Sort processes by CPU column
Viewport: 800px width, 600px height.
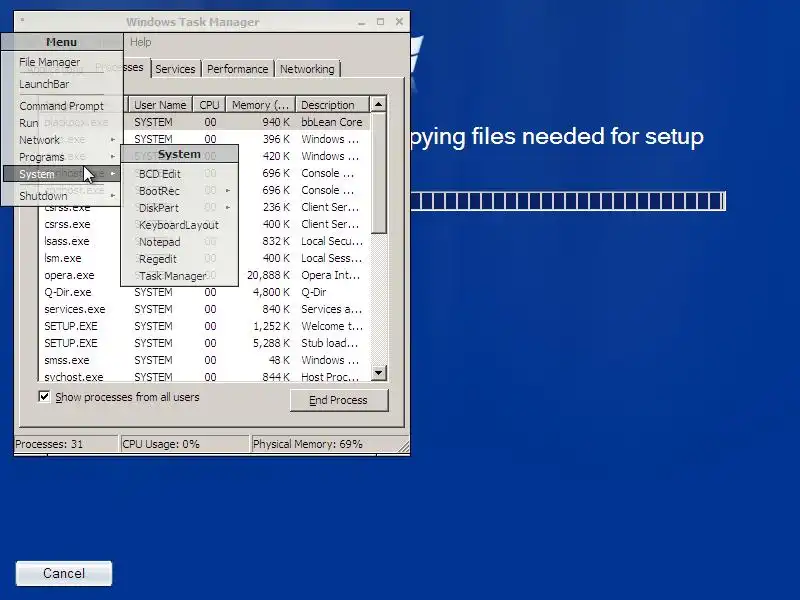click(209, 105)
